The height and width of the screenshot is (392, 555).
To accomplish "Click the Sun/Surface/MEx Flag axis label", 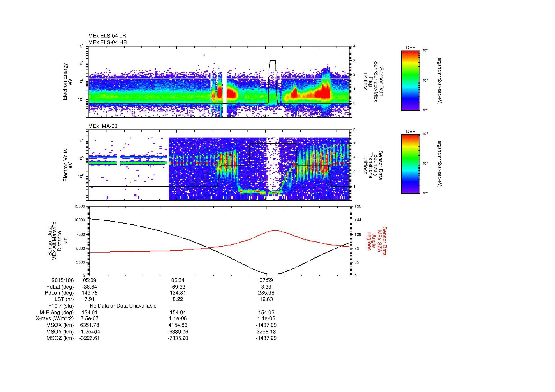I will 373,82.
